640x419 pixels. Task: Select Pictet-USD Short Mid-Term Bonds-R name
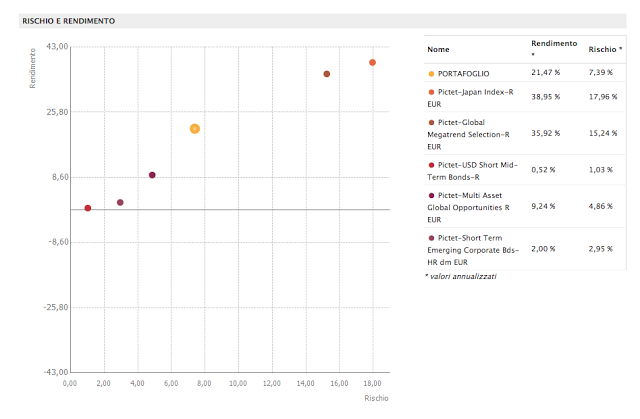(474, 169)
